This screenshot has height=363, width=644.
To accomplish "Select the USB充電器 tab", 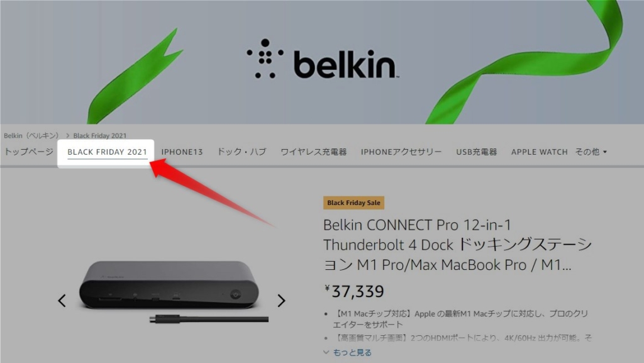I will point(477,152).
